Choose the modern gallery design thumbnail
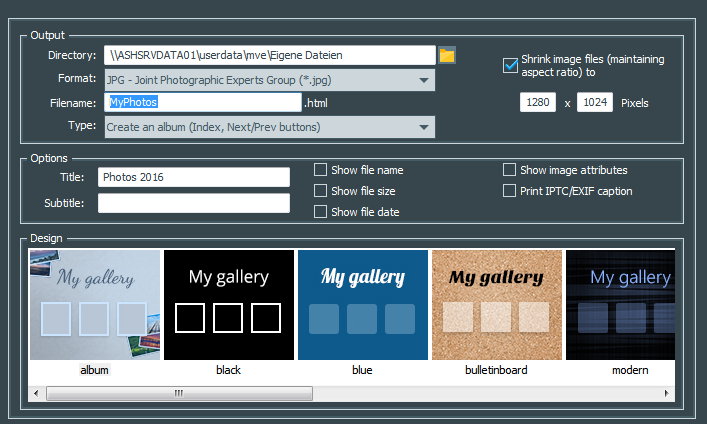Viewport: 707px width, 424px height. point(620,305)
